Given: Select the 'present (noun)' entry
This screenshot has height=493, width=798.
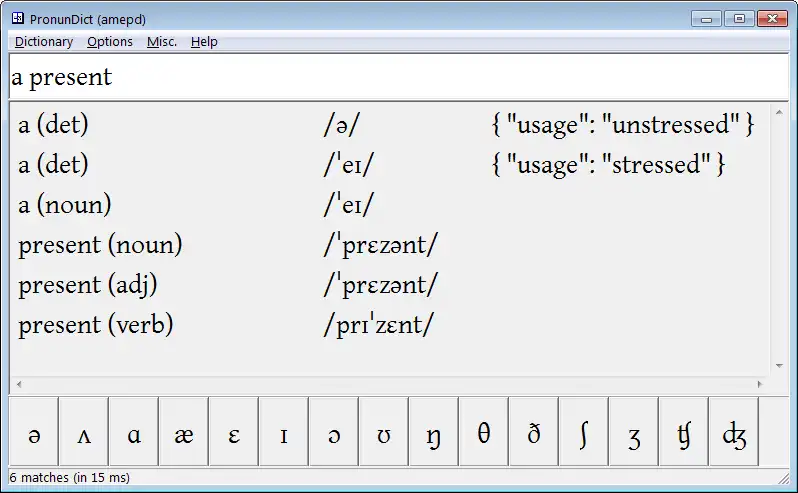Looking at the screenshot, I should [x=100, y=245].
